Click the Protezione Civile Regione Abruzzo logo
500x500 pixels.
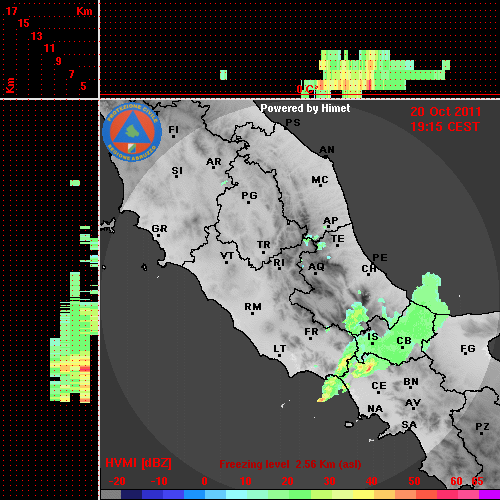click(132, 132)
